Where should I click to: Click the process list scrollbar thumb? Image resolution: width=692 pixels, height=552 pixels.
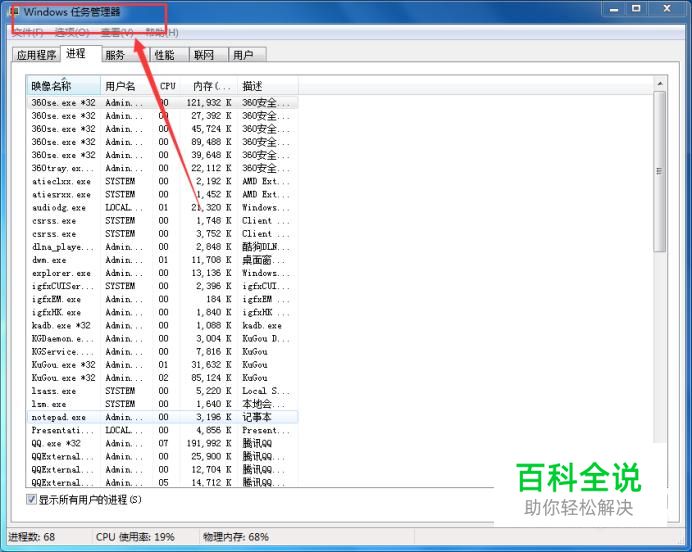point(660,172)
